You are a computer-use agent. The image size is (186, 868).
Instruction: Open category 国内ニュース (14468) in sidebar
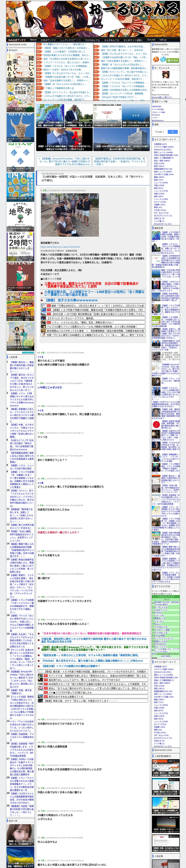tap(163, 152)
